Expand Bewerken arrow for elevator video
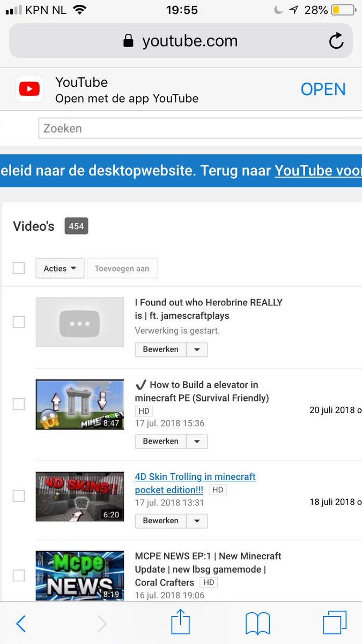Screen dimensions: 362x644 197,441
